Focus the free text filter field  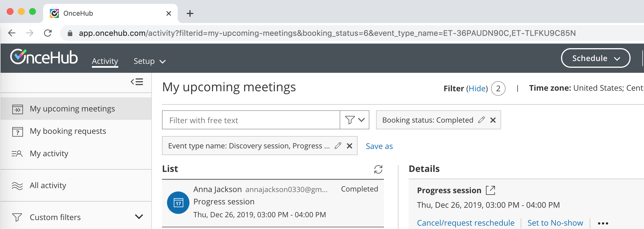[x=251, y=120]
